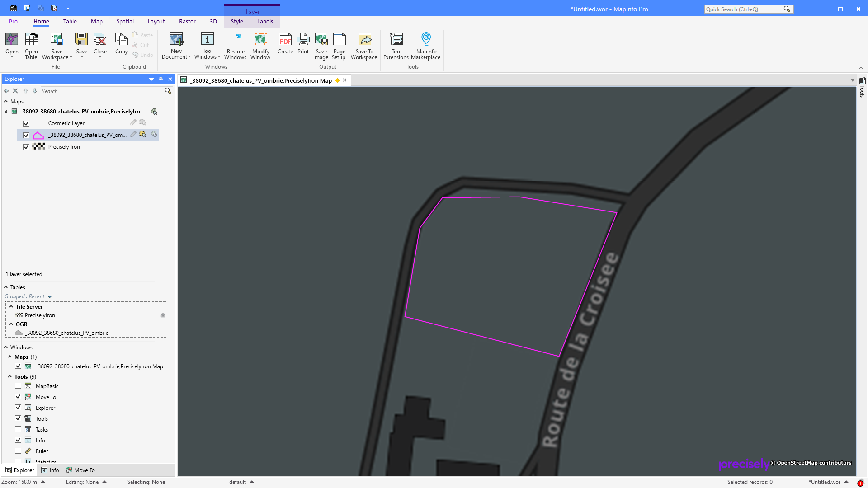Click the Save Image icon
Viewport: 868px width, 488px height.
pos(321,45)
